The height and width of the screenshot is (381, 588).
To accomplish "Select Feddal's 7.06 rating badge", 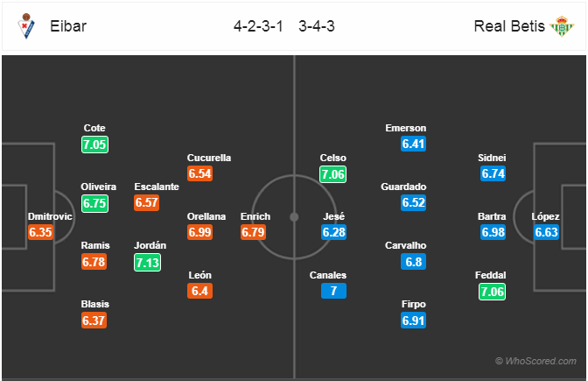I will click(x=493, y=292).
